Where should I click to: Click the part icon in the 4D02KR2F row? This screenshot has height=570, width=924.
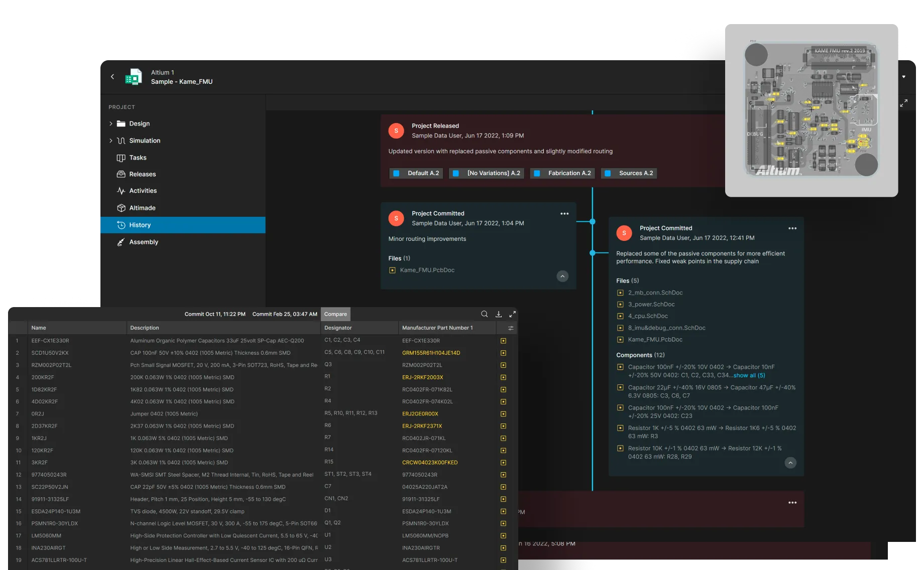[503, 402]
